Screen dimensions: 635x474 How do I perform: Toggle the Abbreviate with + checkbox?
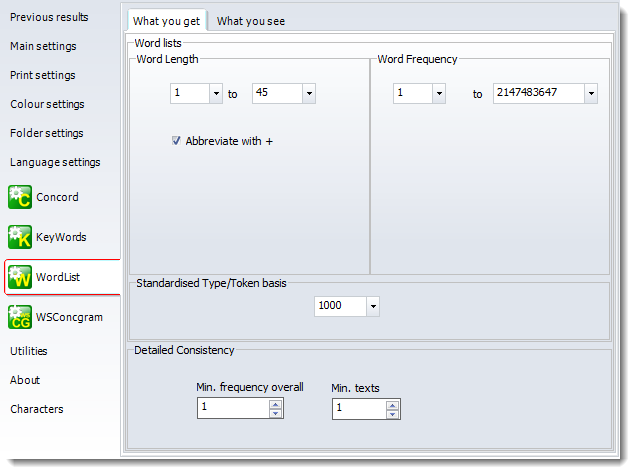pyautogui.click(x=176, y=142)
